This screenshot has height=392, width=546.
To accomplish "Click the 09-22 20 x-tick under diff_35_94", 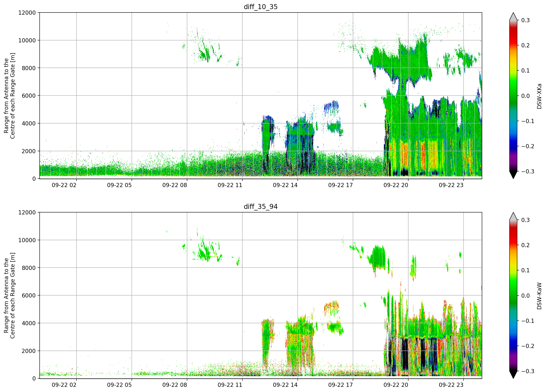I will [396, 385].
